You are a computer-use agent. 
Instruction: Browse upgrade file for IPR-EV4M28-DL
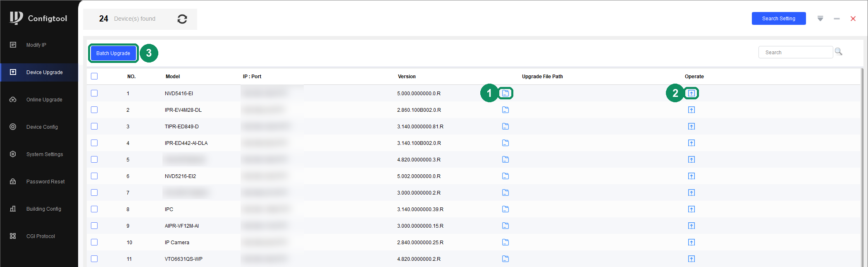coord(506,110)
